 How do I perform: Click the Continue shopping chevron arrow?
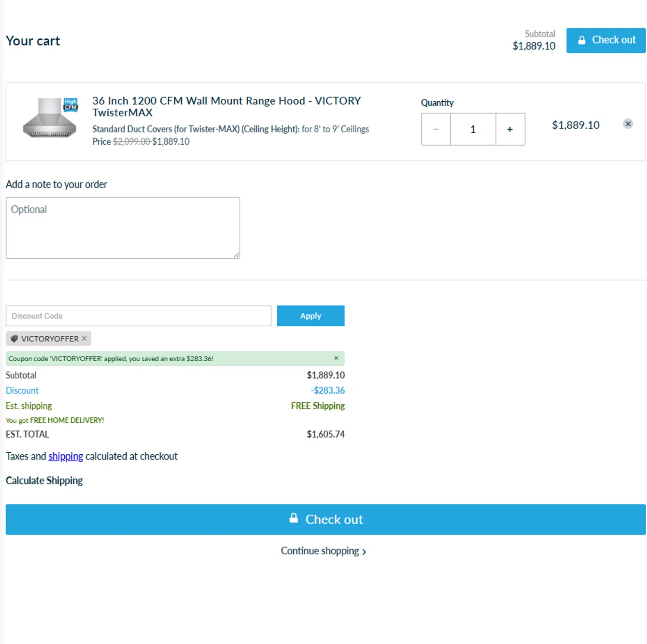364,552
